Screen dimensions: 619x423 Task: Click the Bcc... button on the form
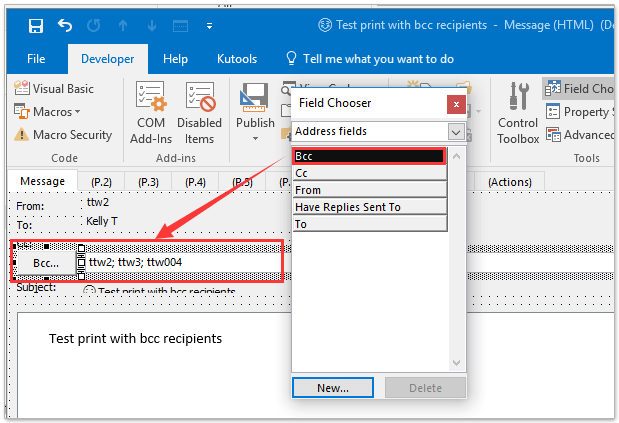coord(46,263)
